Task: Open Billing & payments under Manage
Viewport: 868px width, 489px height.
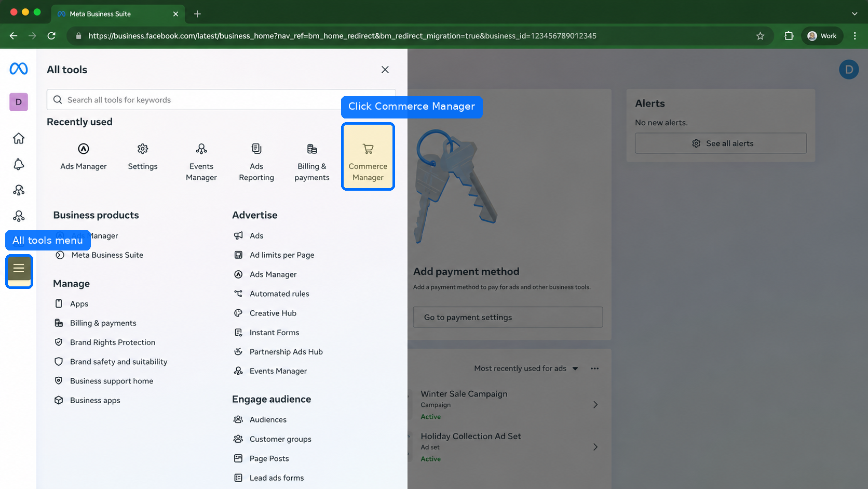Action: click(x=96, y=323)
